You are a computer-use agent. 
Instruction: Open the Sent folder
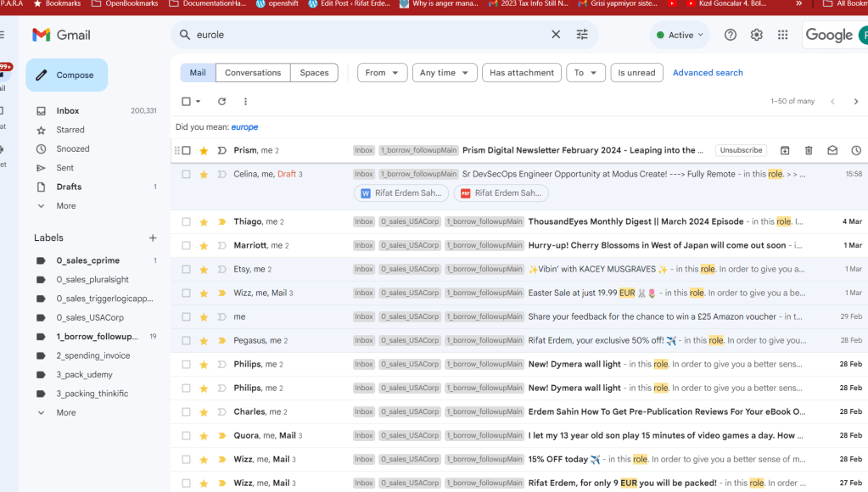click(x=64, y=168)
